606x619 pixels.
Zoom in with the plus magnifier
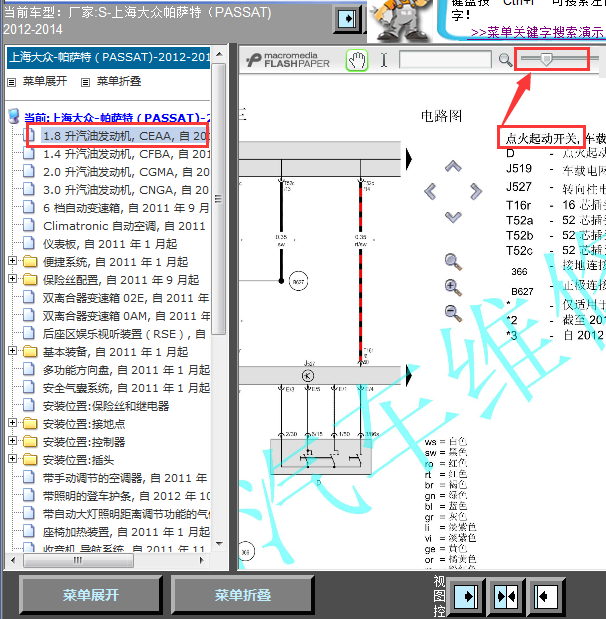pyautogui.click(x=453, y=287)
